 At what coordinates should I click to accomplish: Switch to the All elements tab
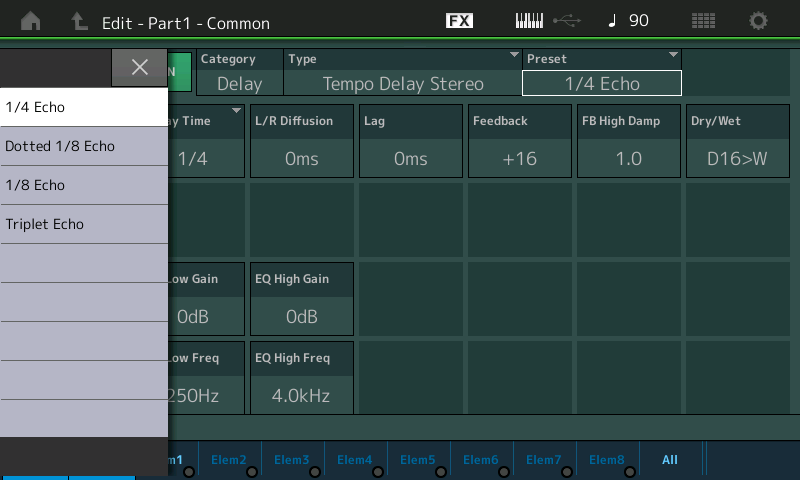670,460
